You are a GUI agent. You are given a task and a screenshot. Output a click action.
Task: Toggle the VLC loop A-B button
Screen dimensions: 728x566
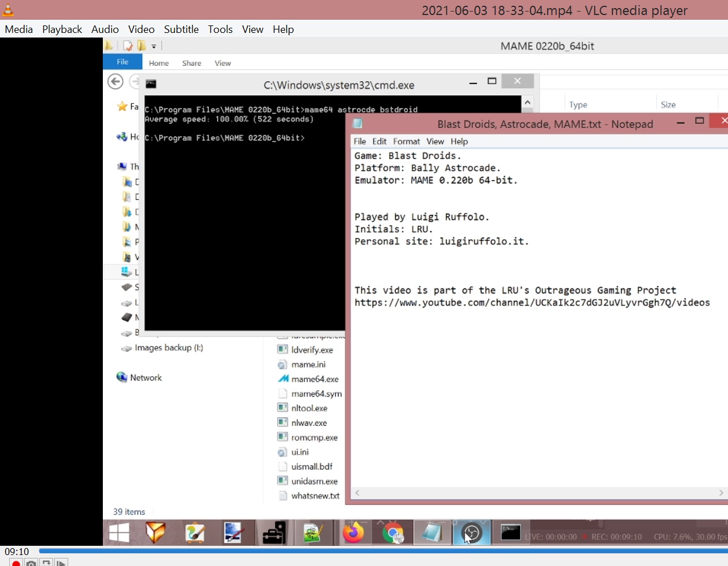(x=46, y=563)
